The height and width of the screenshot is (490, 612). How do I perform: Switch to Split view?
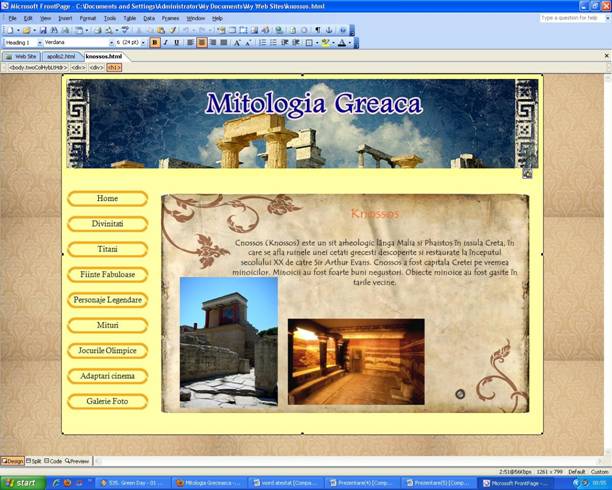(34, 461)
